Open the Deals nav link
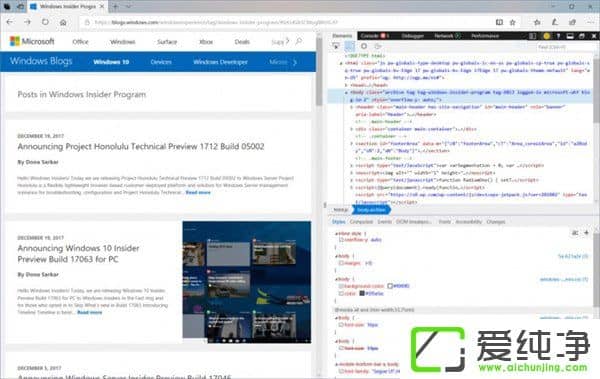600x379 pixels. [x=242, y=42]
